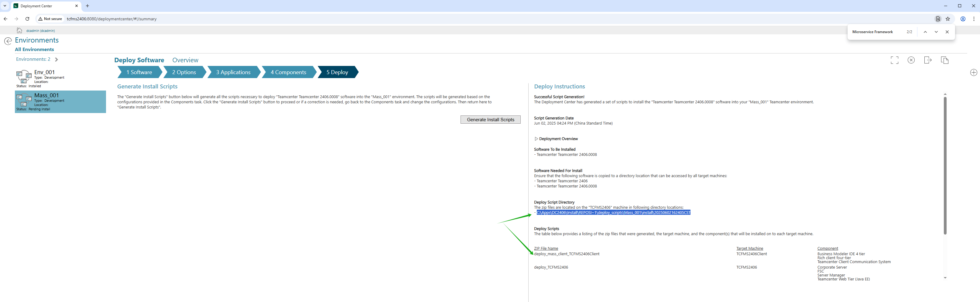Click the TCFMS2406 target machine cell
This screenshot has height=302, width=980.
point(747,267)
